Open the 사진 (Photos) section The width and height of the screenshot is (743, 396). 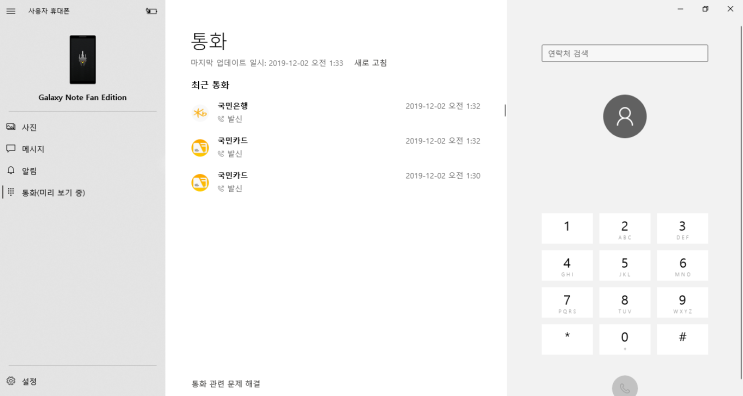point(82,127)
